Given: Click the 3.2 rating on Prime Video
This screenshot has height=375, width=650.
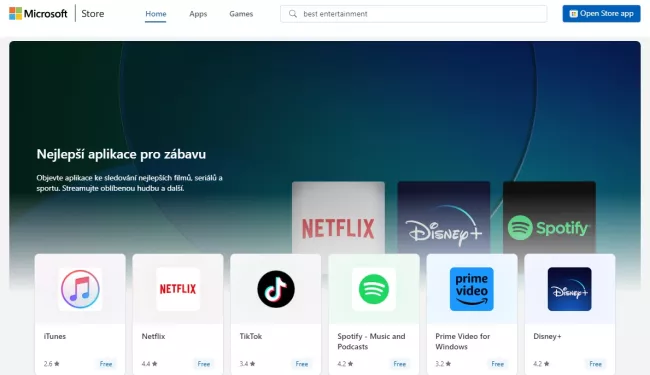Looking at the screenshot, I should point(443,364).
